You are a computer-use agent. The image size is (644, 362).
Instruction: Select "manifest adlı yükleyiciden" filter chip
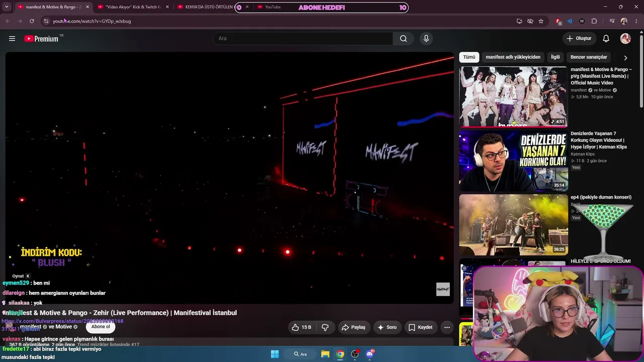pos(513,57)
